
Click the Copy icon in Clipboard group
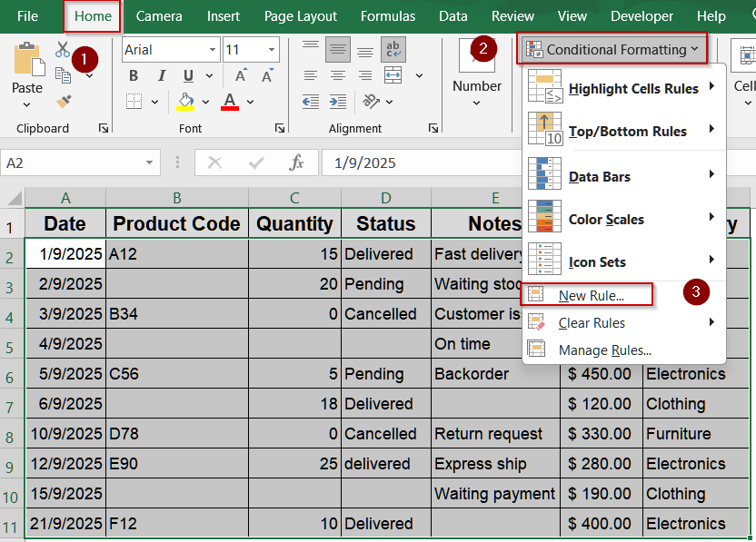[x=63, y=75]
